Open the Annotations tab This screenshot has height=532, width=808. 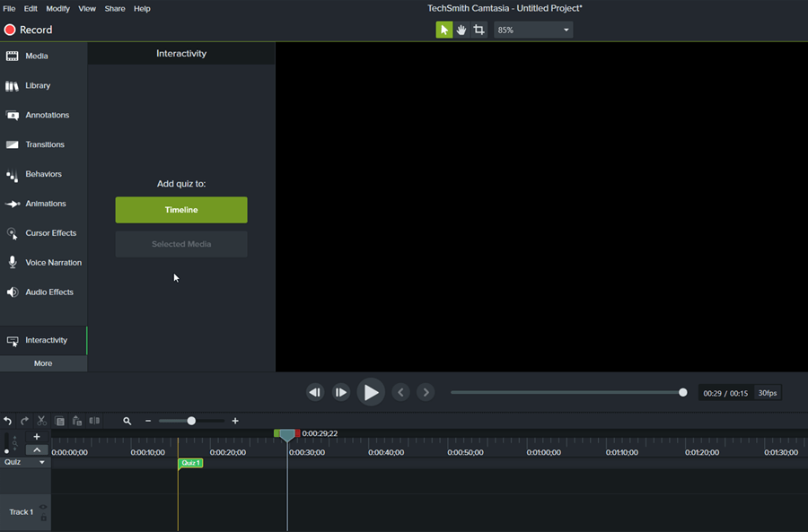point(43,115)
